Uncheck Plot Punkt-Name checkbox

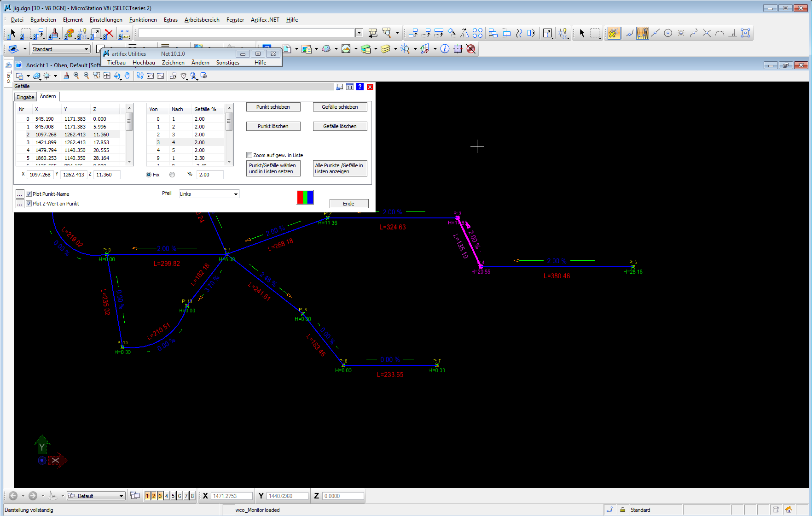[x=29, y=194]
